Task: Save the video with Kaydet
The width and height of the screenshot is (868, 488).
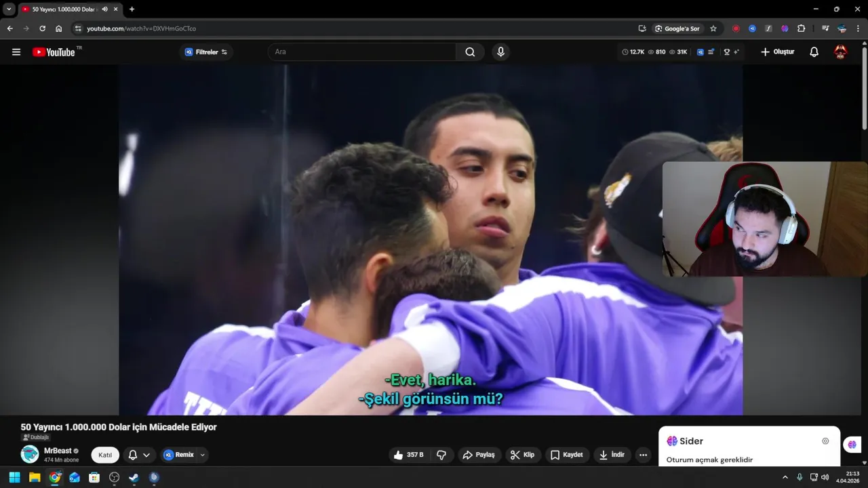Action: pyautogui.click(x=566, y=455)
